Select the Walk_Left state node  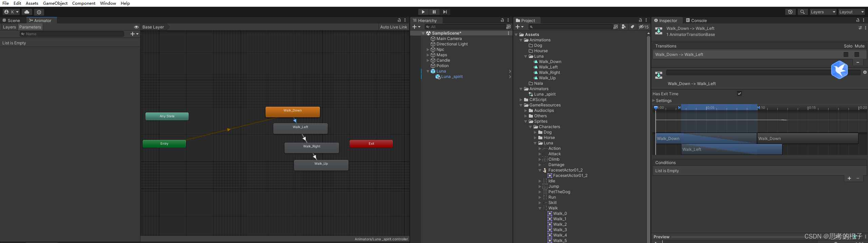[x=300, y=128]
